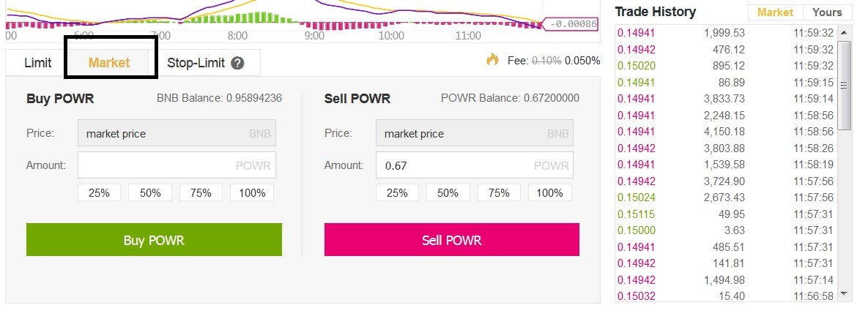Image resolution: width=868 pixels, height=316 pixels.
Task: Click the green Buy POWR button
Action: point(154,240)
